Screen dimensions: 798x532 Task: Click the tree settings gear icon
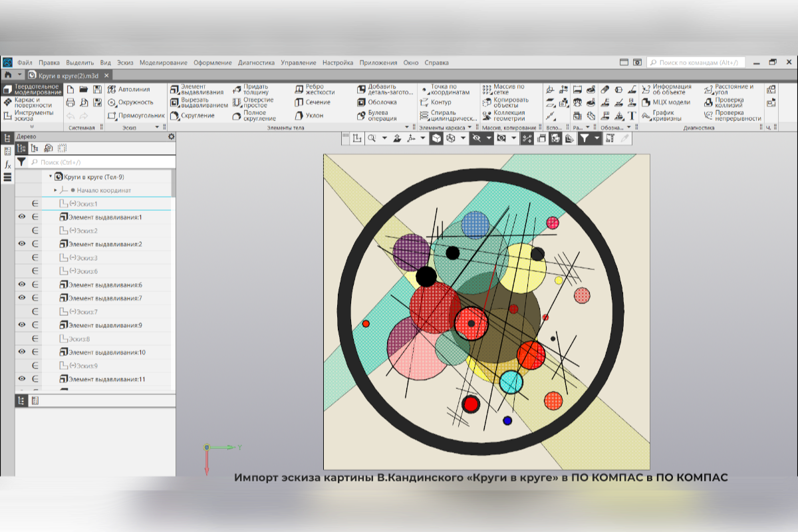pos(171,136)
